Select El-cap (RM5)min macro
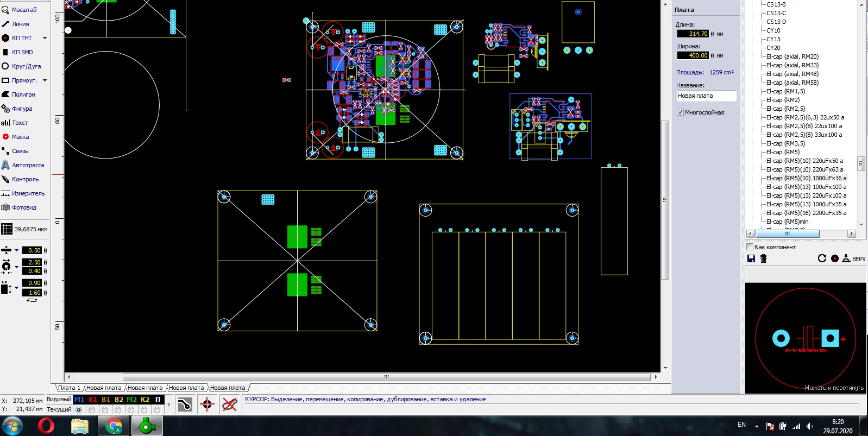This screenshot has height=436, width=868. point(787,222)
